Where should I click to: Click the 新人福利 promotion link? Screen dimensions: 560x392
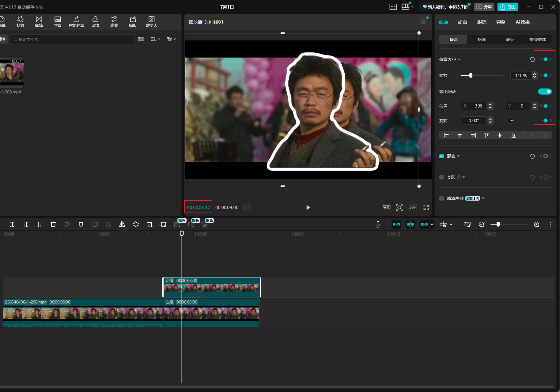[445, 7]
